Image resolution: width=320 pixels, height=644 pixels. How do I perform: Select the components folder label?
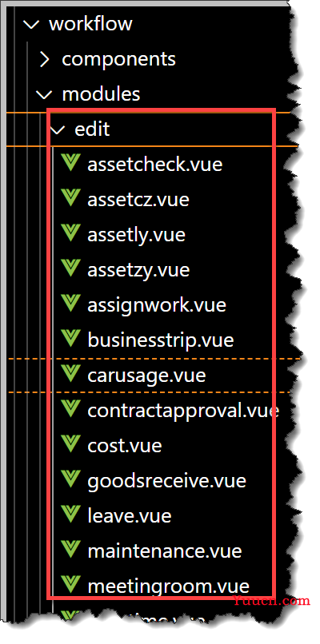[x=119, y=60]
